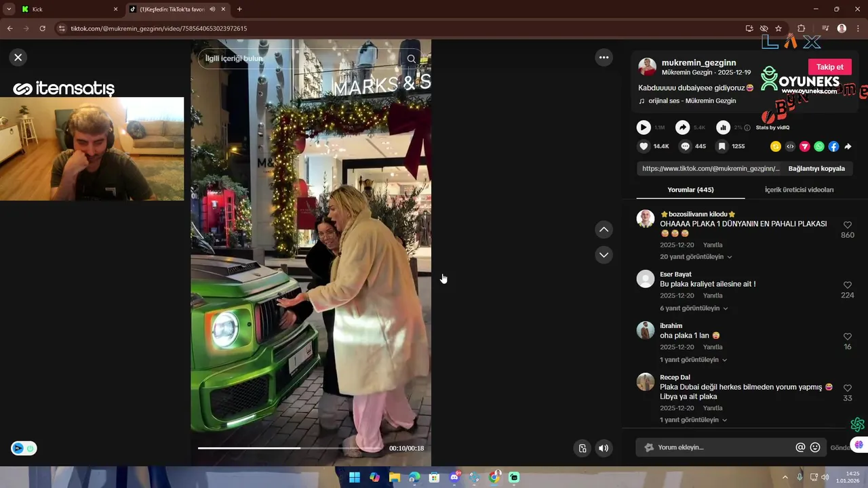Open the Chrome profile avatar
868x488 pixels.
tap(842, 28)
